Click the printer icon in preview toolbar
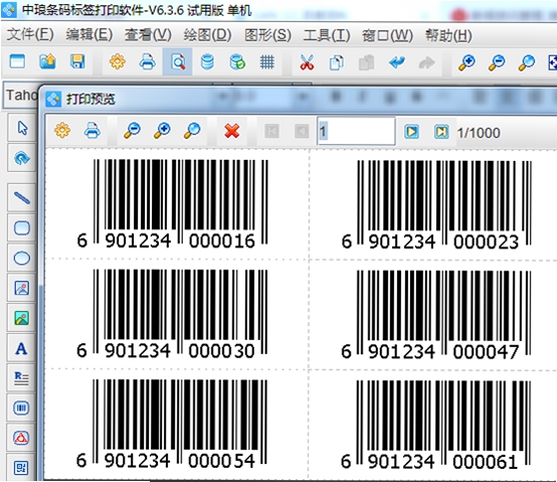The image size is (557, 482). 92,131
